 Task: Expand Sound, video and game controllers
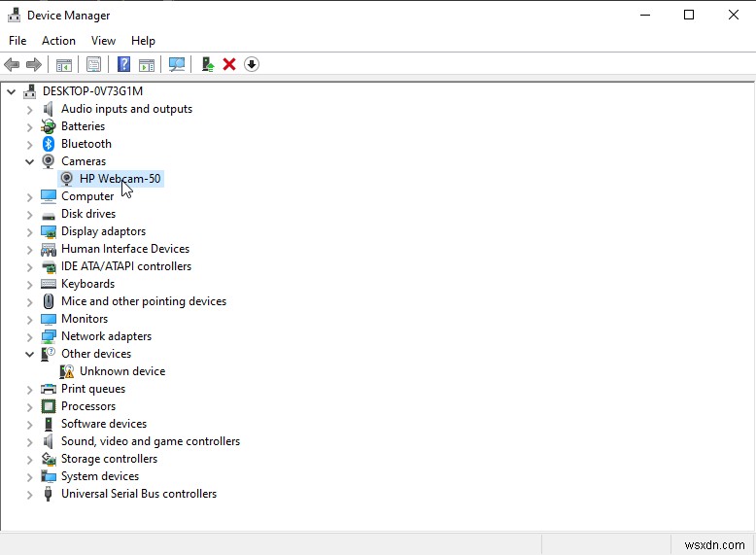(29, 441)
